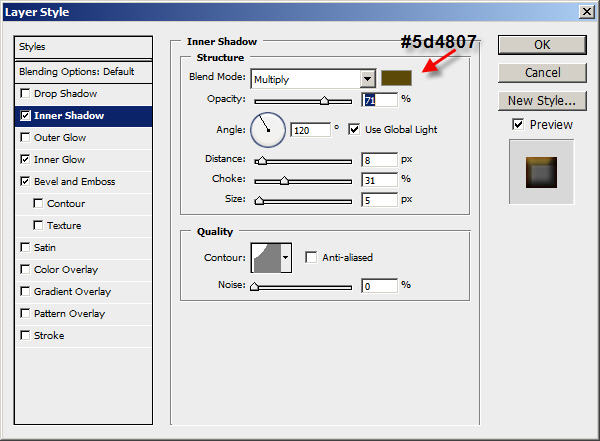The image size is (600, 441).
Task: Select the Texture style label
Action: (64, 225)
